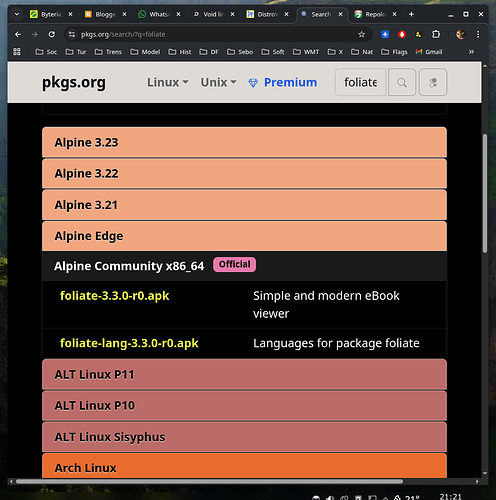The width and height of the screenshot is (496, 500).
Task: Expand the Unix dropdown menu
Action: coord(218,82)
